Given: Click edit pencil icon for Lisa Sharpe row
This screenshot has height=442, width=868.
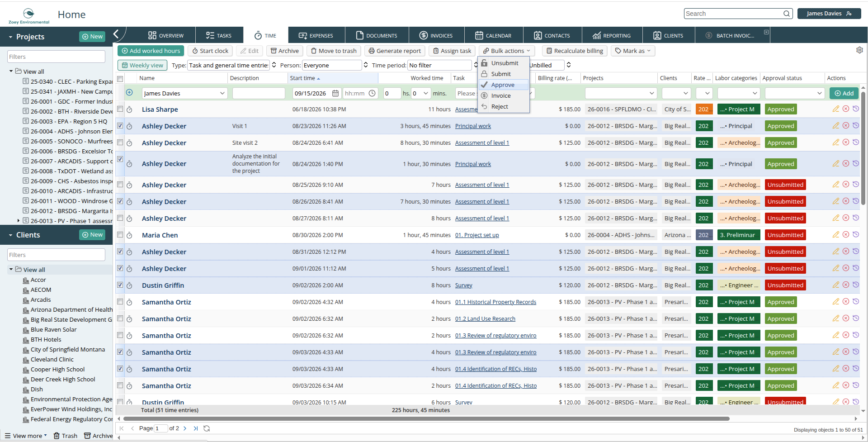Looking at the screenshot, I should [835, 109].
